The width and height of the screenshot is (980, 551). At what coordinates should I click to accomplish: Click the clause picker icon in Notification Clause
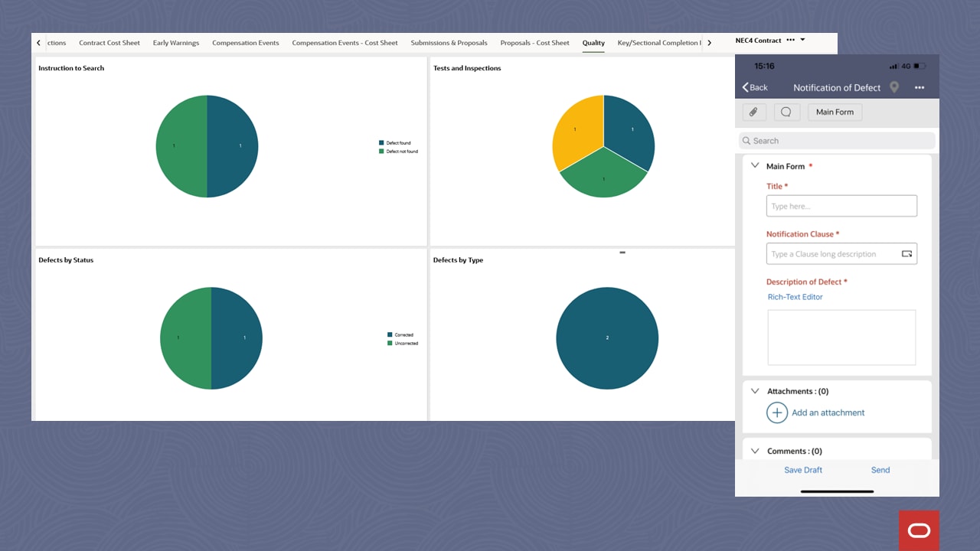[906, 254]
